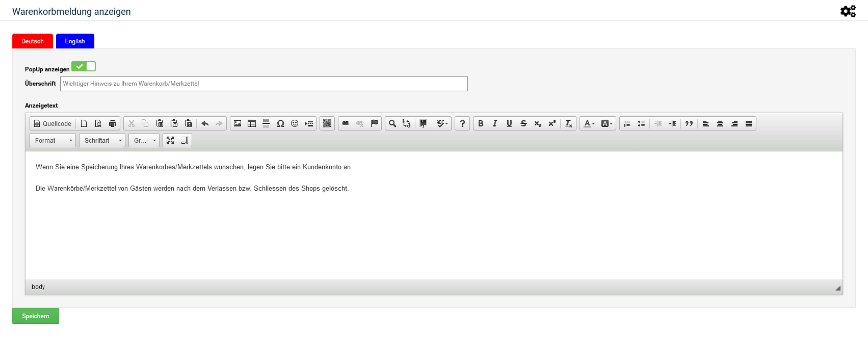
Task: Click the Quellcode source button
Action: pyautogui.click(x=53, y=123)
